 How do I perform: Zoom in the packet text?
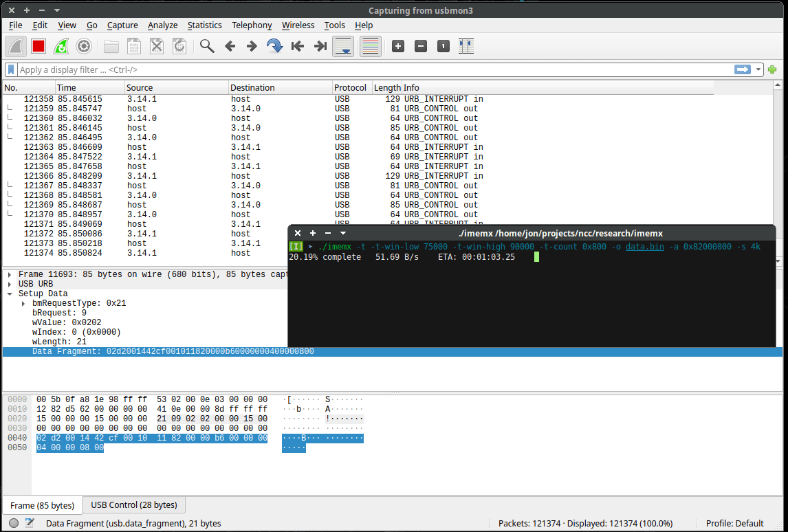(x=398, y=47)
